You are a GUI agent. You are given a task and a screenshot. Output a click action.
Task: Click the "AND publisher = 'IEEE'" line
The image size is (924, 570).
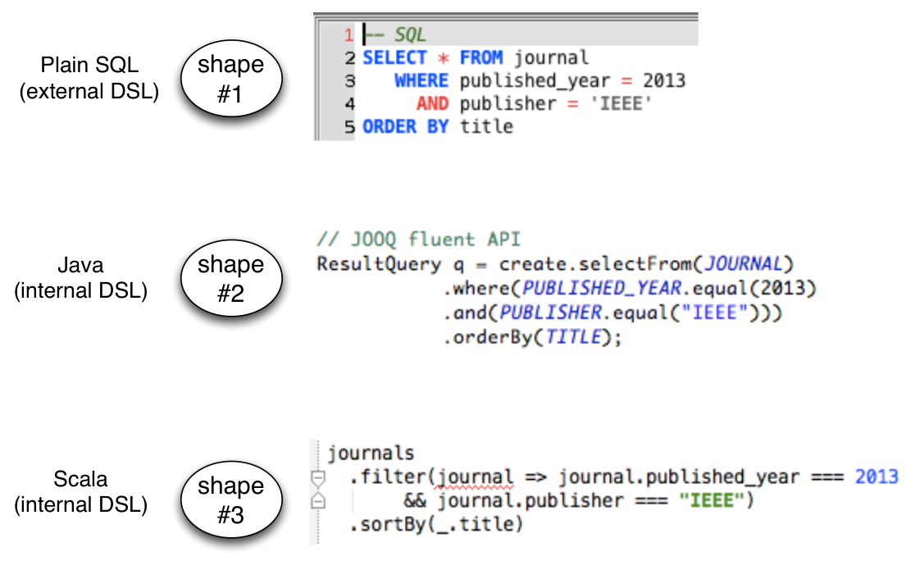(534, 103)
